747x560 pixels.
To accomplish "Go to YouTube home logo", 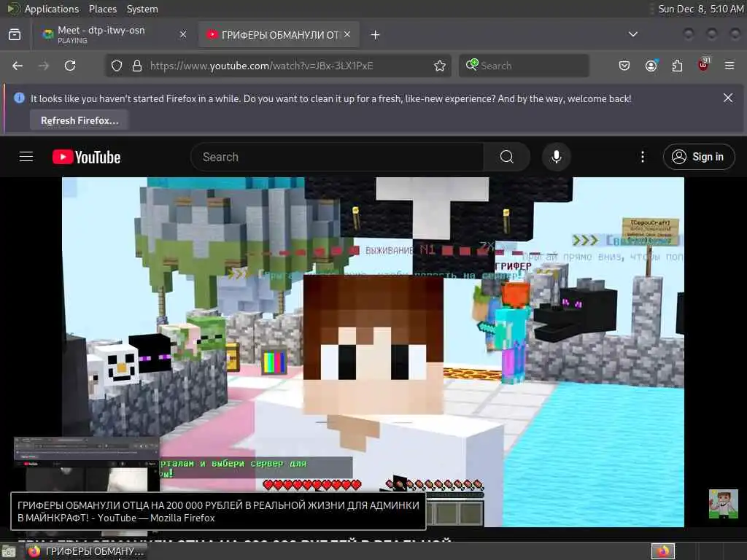I will [x=86, y=157].
